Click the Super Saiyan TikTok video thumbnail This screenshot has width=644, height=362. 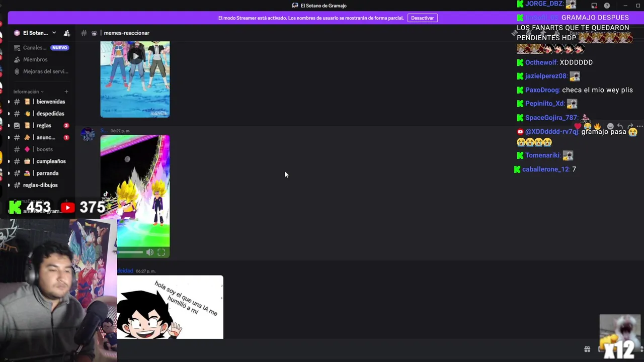pos(135,191)
